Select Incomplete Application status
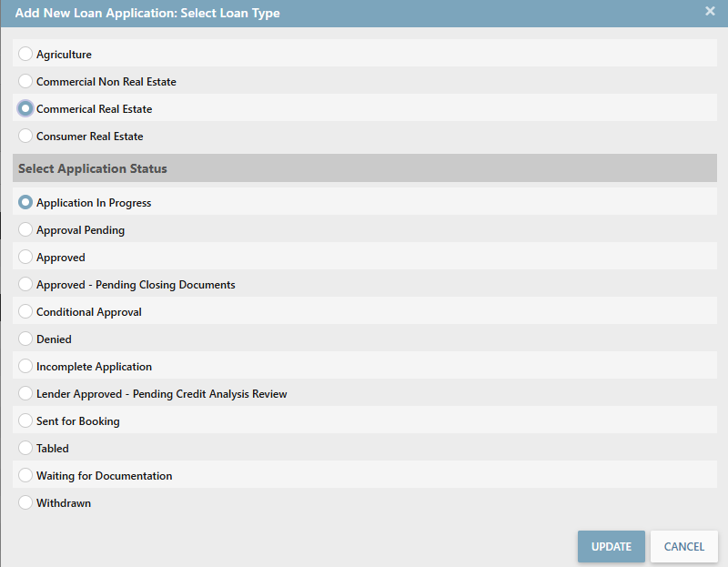 25,367
